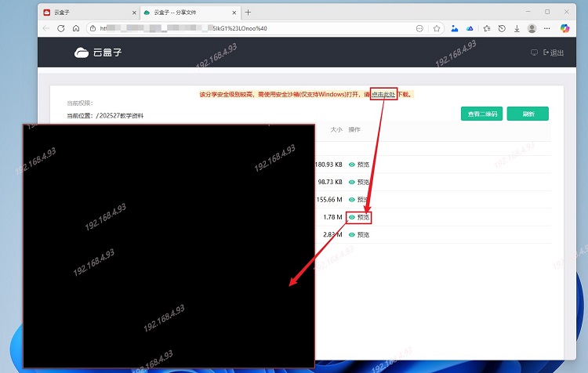The width and height of the screenshot is (588, 373).
Task: Preview the 180.93 KB file
Action: (x=359, y=165)
